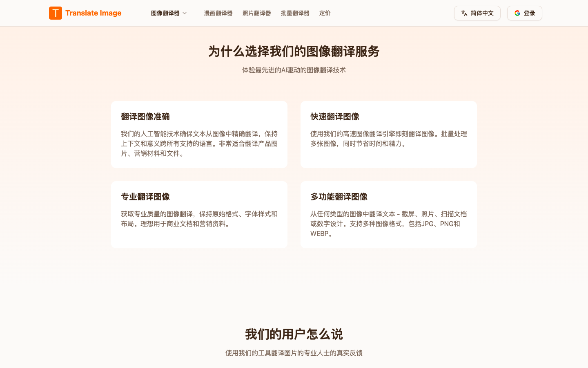This screenshot has width=588, height=368.
Task: Click the AI驱动的图像翻译技术 subtitle text
Action: coord(294,70)
